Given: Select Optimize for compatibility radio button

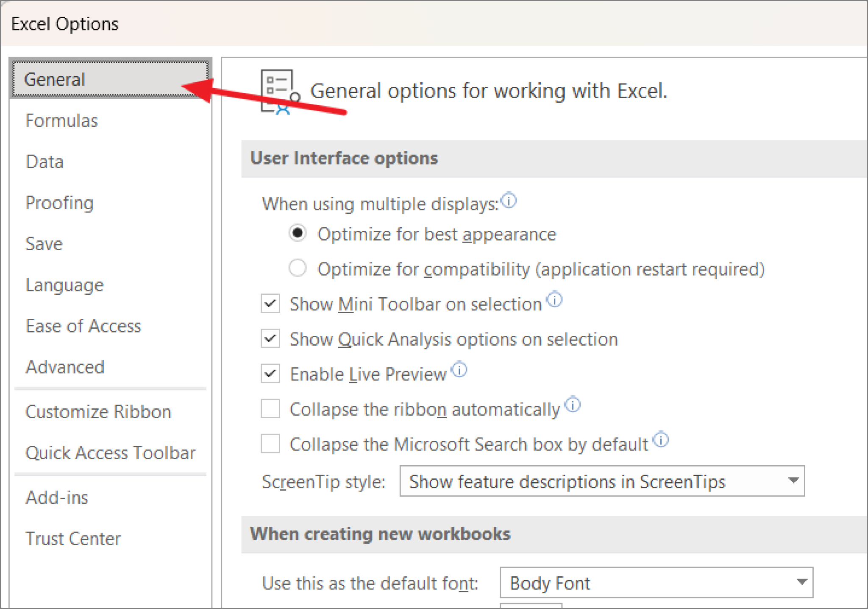Looking at the screenshot, I should [298, 268].
